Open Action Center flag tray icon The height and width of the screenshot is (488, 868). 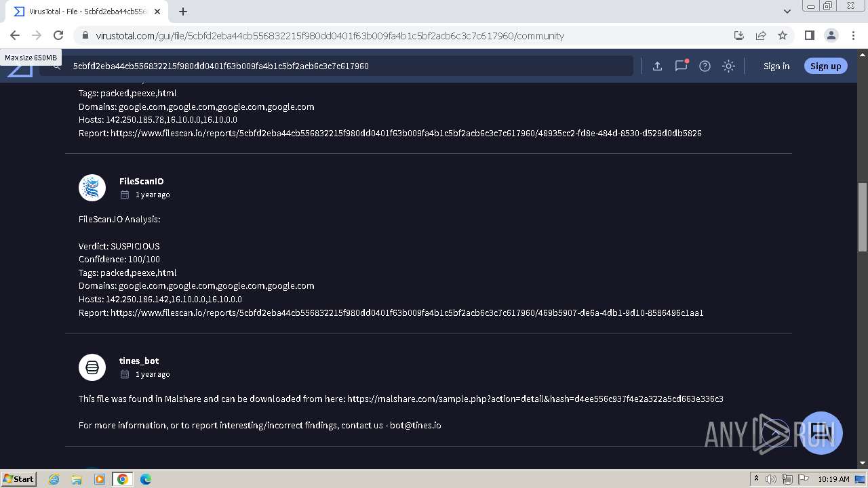pos(802,479)
